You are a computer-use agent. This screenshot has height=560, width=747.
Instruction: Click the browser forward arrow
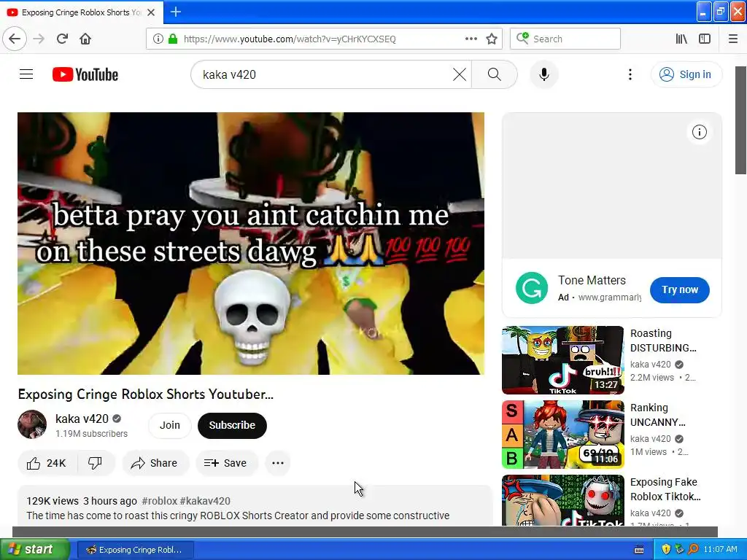coord(39,39)
